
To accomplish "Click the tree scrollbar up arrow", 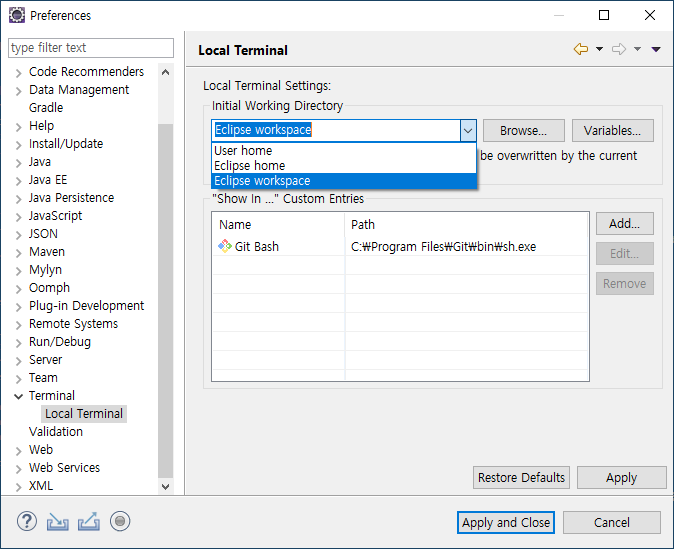I will click(x=165, y=72).
